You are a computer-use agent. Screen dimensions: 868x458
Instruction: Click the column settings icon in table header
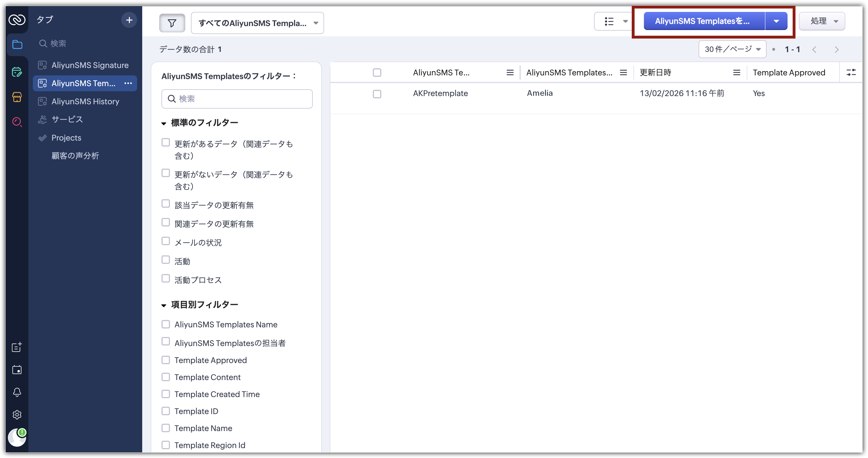[851, 73]
